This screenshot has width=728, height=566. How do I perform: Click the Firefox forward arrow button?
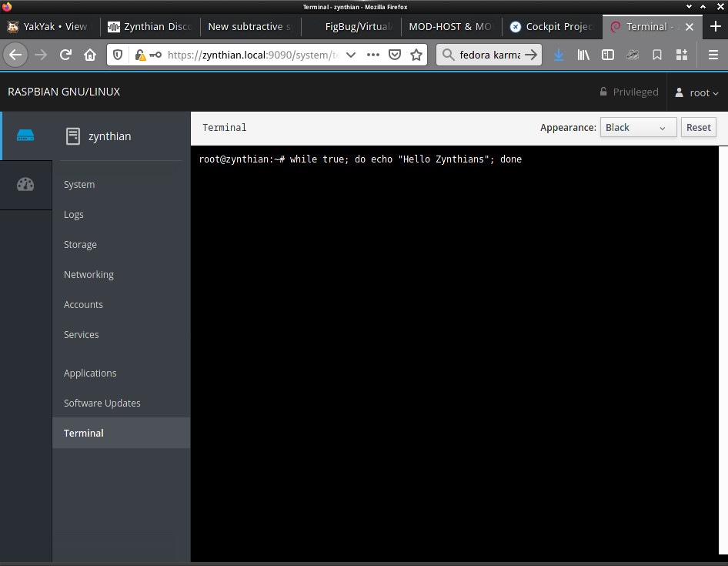(x=41, y=55)
